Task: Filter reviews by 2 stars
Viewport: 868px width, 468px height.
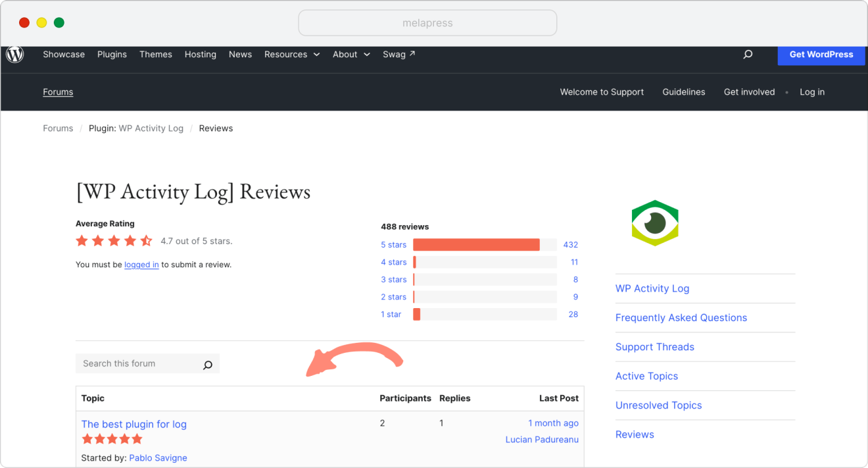Action: pyautogui.click(x=393, y=297)
